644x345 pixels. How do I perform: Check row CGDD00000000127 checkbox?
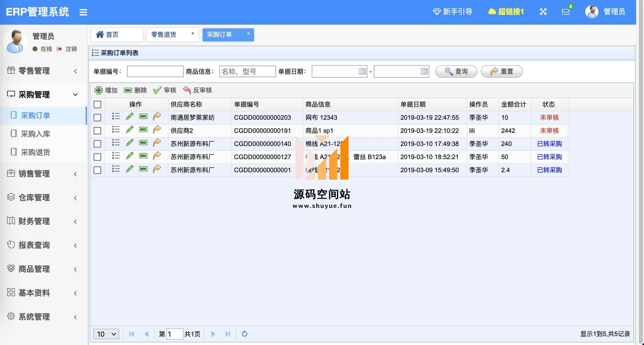tap(97, 157)
